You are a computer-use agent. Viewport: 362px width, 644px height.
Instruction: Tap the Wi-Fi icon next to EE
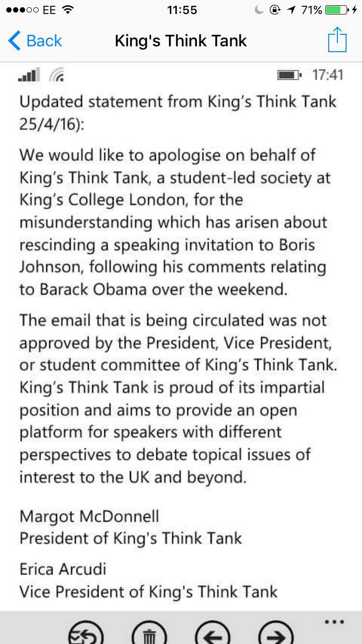(x=69, y=10)
